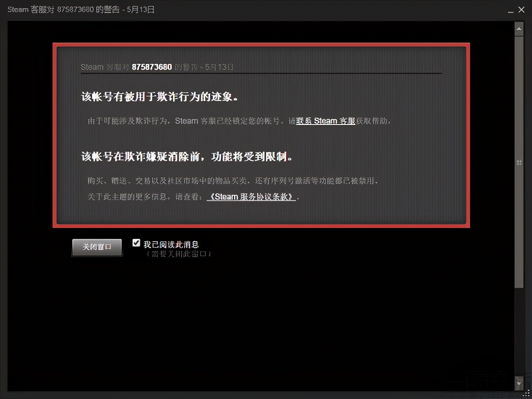The width and height of the screenshot is (532, 399).
Task: Click the scrollbar up arrow
Action: pyautogui.click(x=519, y=28)
